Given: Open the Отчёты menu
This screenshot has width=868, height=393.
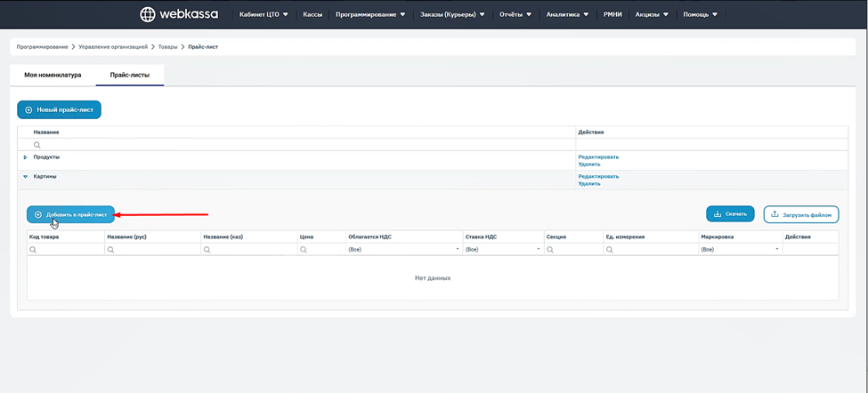Looking at the screenshot, I should pos(515,15).
